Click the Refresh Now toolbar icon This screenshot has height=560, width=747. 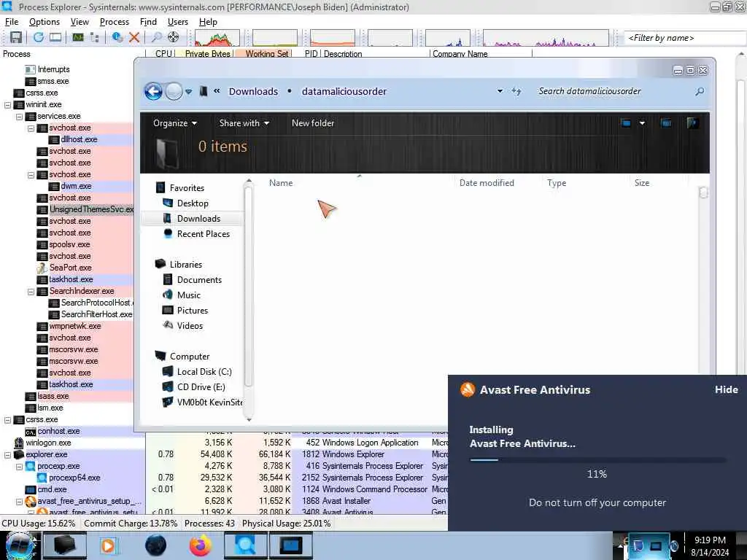point(39,37)
